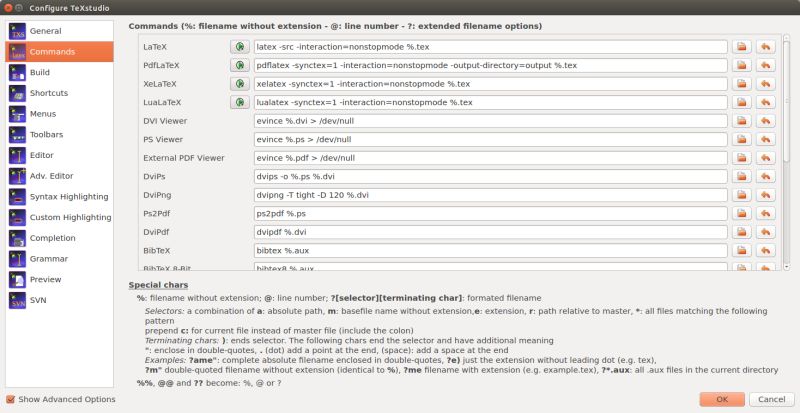The image size is (800, 413).
Task: Open the SVN settings page
Action: (x=59, y=300)
